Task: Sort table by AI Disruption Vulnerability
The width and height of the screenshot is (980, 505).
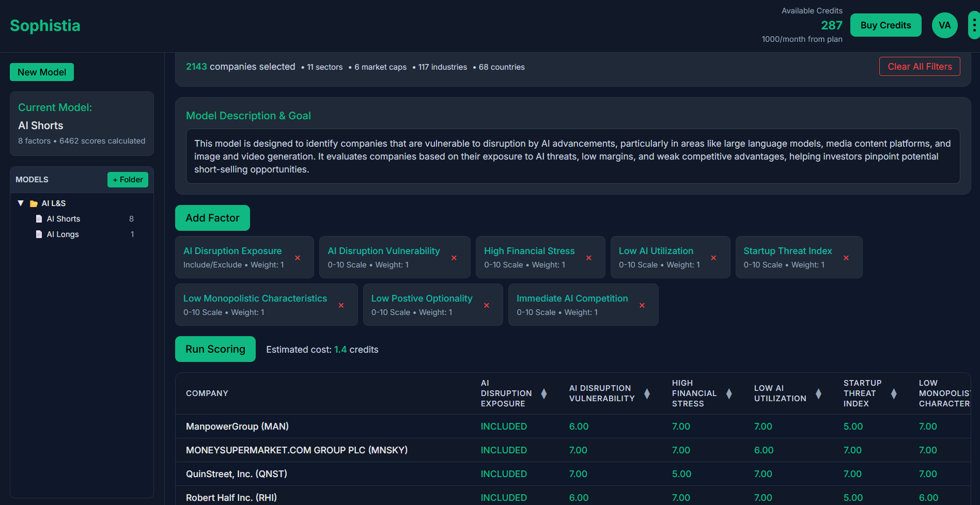Action: (x=647, y=393)
